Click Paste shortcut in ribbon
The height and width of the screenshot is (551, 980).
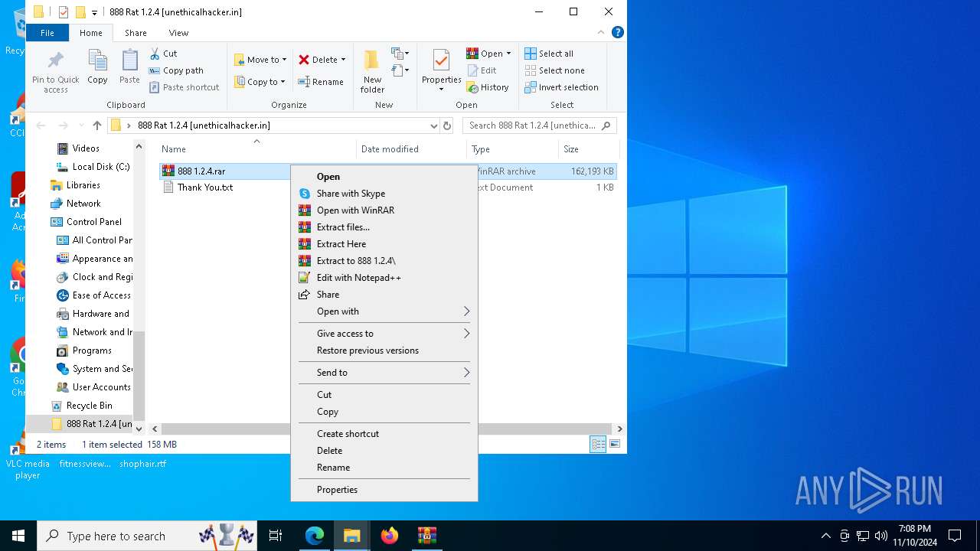(185, 87)
